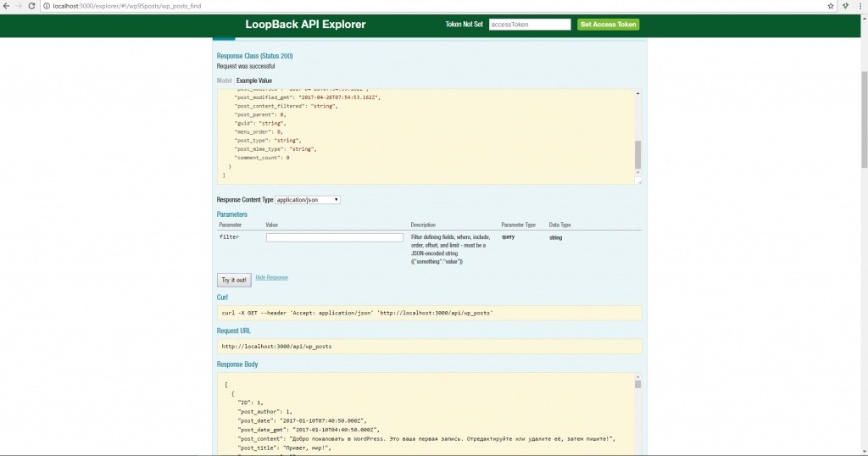Image resolution: width=868 pixels, height=456 pixels.
Task: Click the Try it out! button
Action: pos(234,280)
